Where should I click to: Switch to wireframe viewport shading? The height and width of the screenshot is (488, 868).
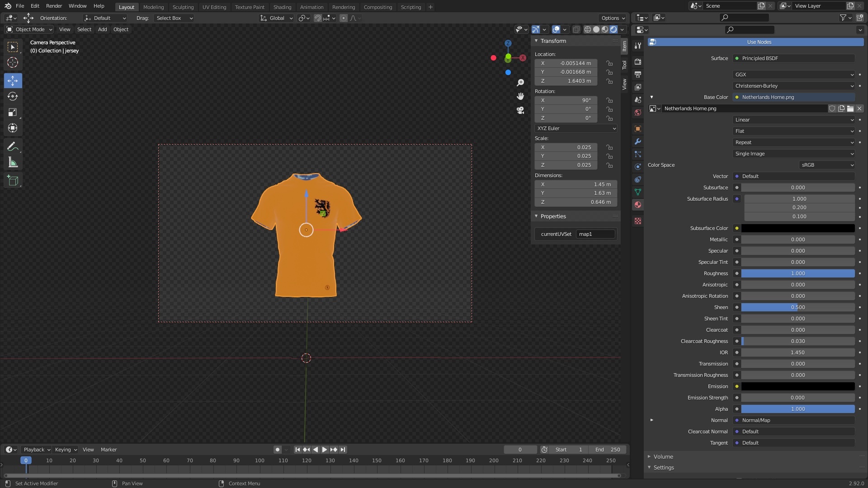(x=588, y=29)
